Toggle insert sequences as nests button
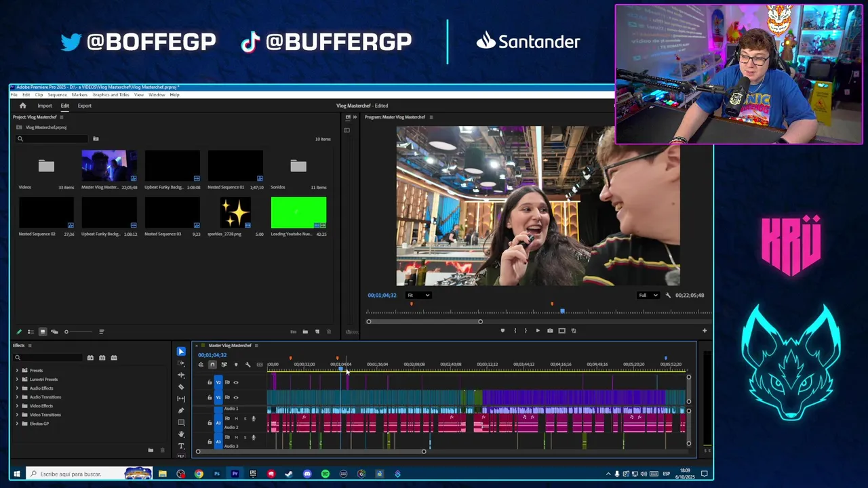This screenshot has width=868, height=488. pos(201,365)
